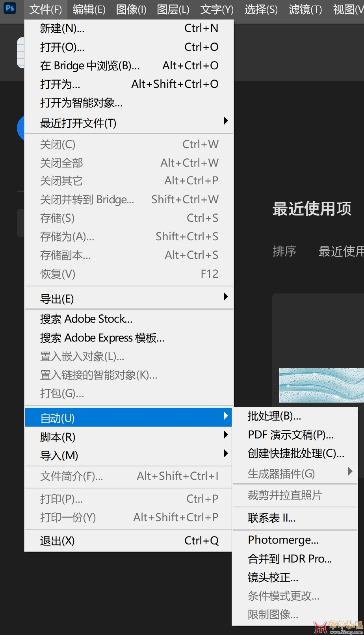Expand 最近打开文件(T) submenu
364x635 pixels.
(129, 123)
